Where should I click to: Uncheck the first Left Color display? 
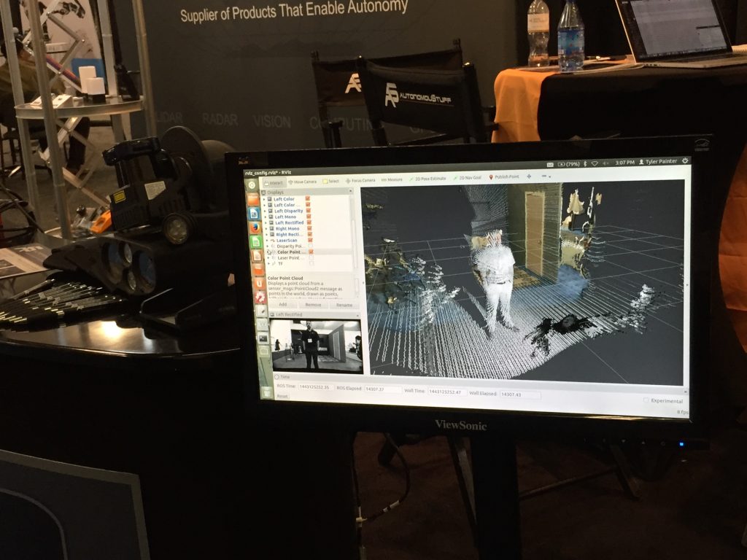click(308, 198)
